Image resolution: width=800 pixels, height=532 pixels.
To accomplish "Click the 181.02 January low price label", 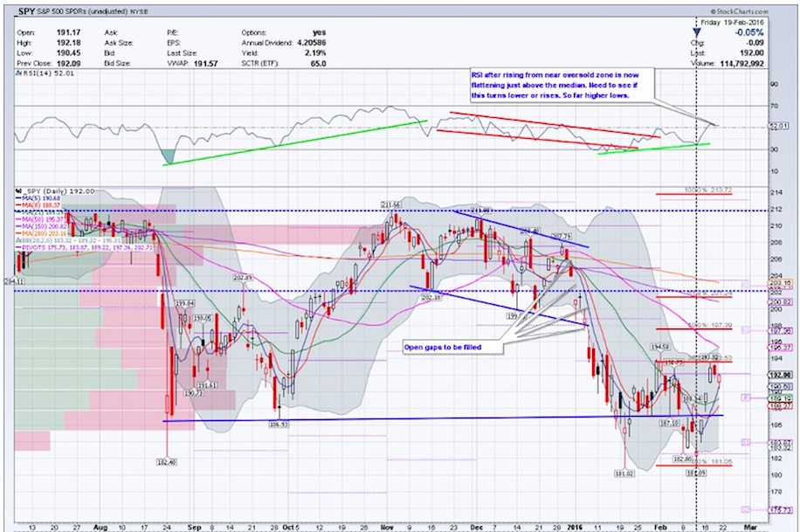I will coord(625,473).
